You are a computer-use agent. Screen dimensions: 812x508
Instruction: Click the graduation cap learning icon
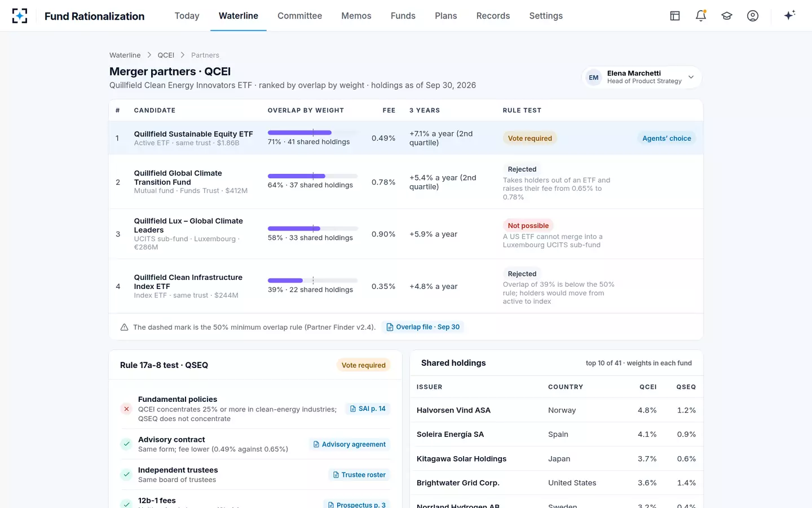(727, 16)
